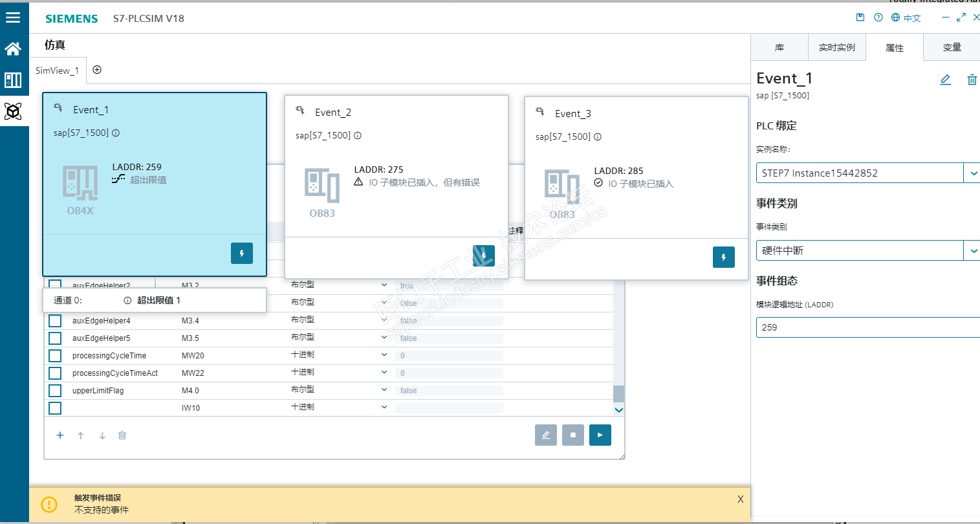Tick the processingCycleTimeAct row checkbox
This screenshot has height=524, width=980.
tap(55, 373)
